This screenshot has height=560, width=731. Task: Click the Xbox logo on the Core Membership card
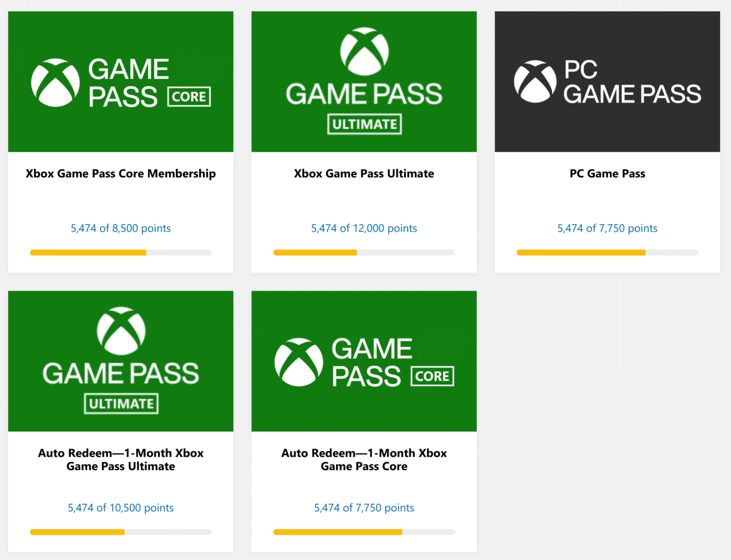54,81
